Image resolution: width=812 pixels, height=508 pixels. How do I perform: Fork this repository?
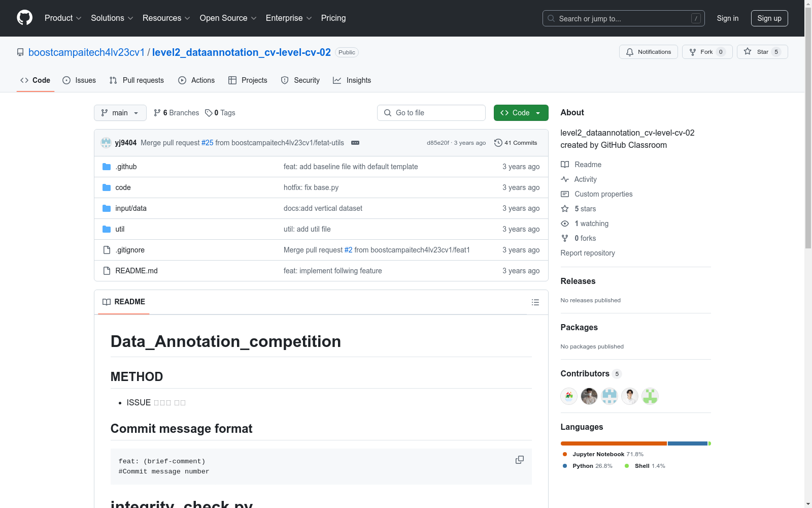click(x=707, y=52)
